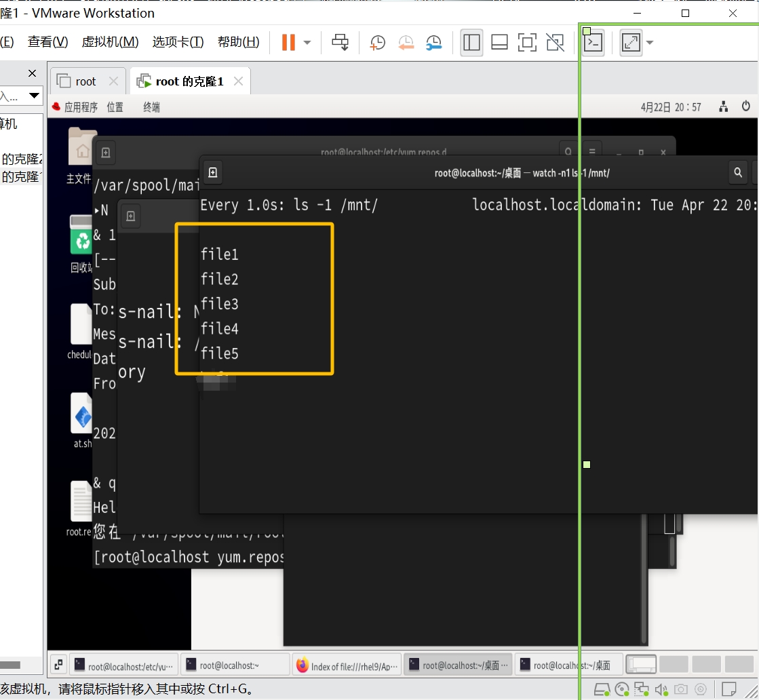Toggle the library sidebar view
The width and height of the screenshot is (759, 700).
[x=471, y=43]
